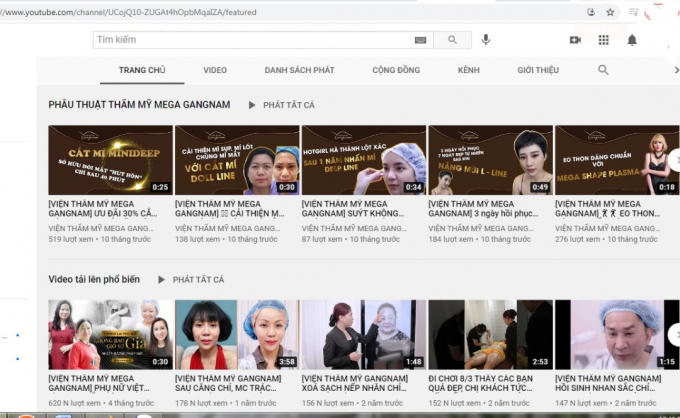Play all popular uploaded videos
Image resolution: width=680 pixels, height=418 pixels.
[x=190, y=280]
